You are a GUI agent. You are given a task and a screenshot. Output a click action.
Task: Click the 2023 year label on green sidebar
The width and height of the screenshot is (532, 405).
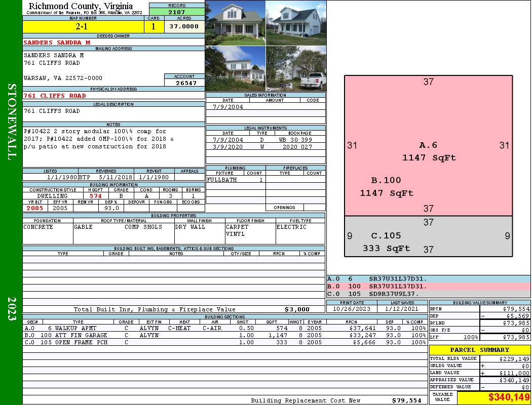click(x=11, y=308)
